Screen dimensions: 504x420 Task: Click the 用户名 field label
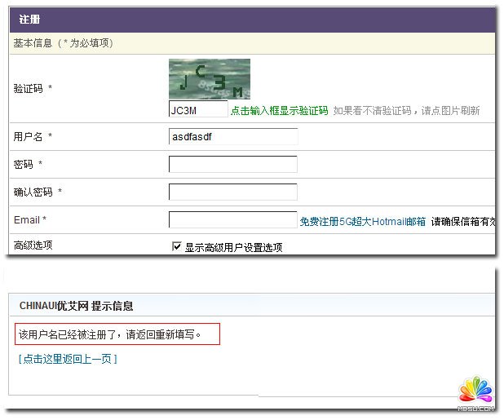click(33, 137)
